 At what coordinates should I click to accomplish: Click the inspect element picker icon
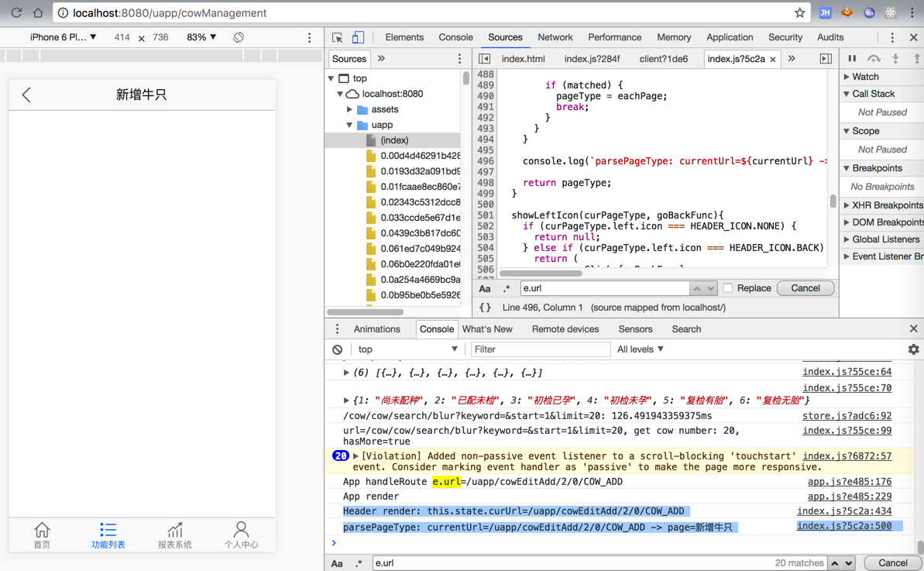(338, 37)
